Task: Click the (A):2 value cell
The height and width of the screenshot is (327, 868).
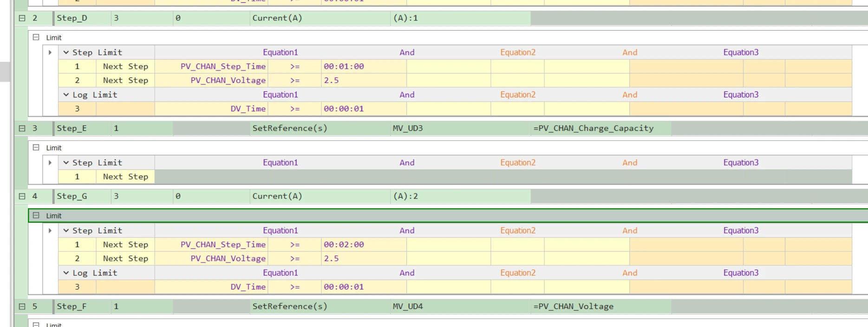Action: [x=461, y=196]
